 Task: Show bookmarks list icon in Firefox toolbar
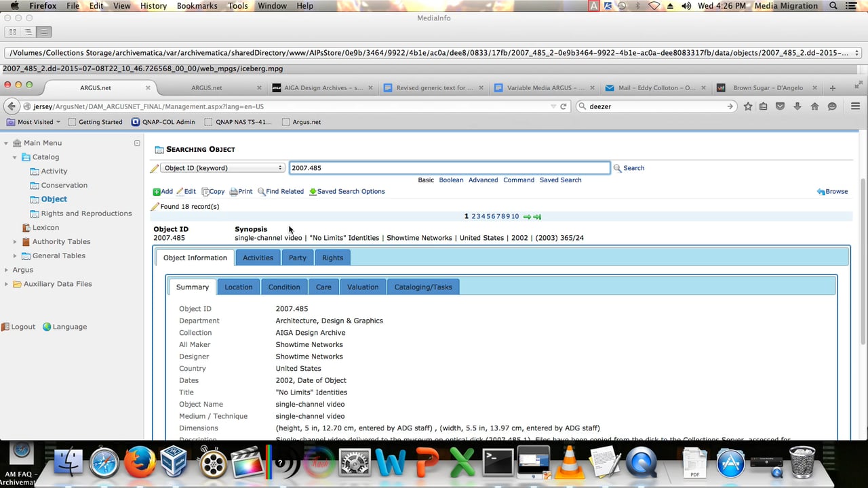click(764, 106)
